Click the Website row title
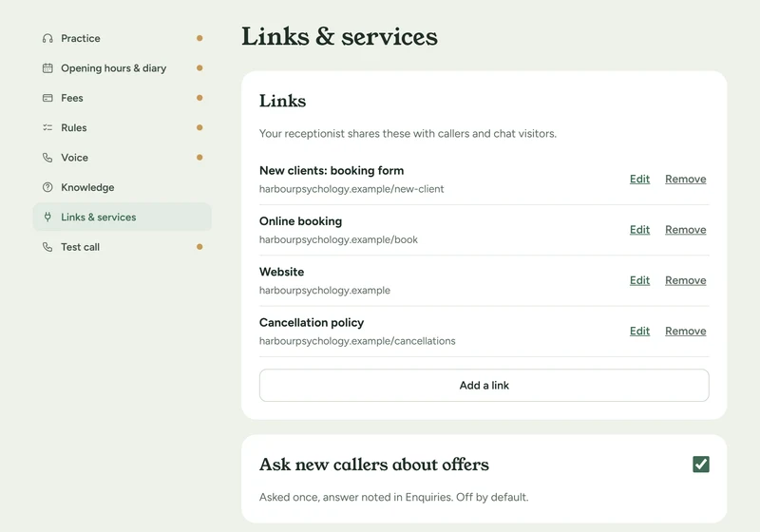 click(281, 272)
